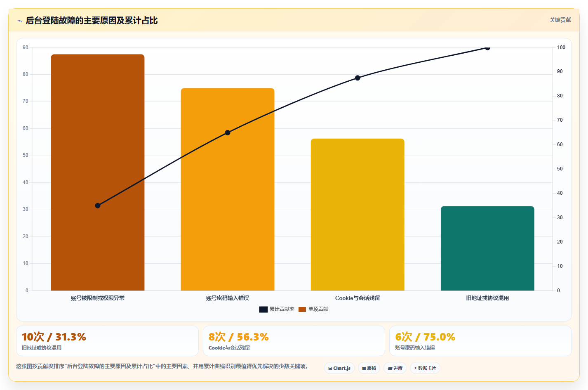Viewport: 588px width, 390px height.
Task: Click the cumulative line point above the yellow bar
Action: [358, 78]
